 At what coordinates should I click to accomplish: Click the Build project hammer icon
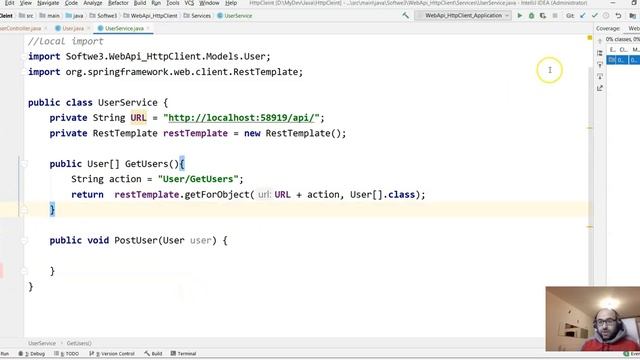coord(405,16)
